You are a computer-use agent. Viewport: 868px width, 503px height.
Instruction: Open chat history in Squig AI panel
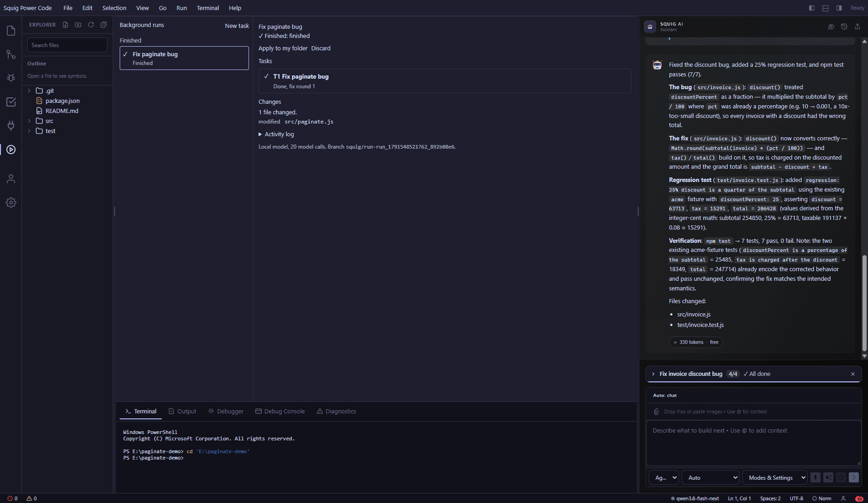(x=844, y=27)
